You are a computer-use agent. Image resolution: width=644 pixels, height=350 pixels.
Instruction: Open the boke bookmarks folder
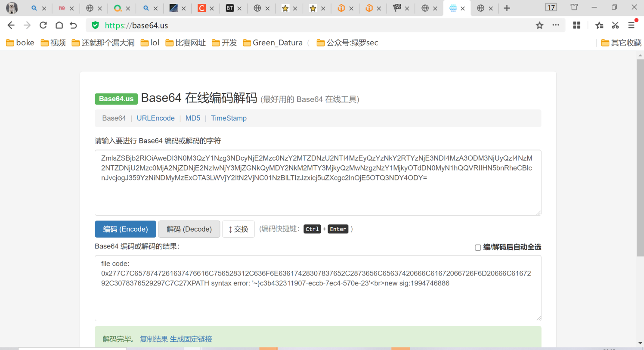point(20,42)
